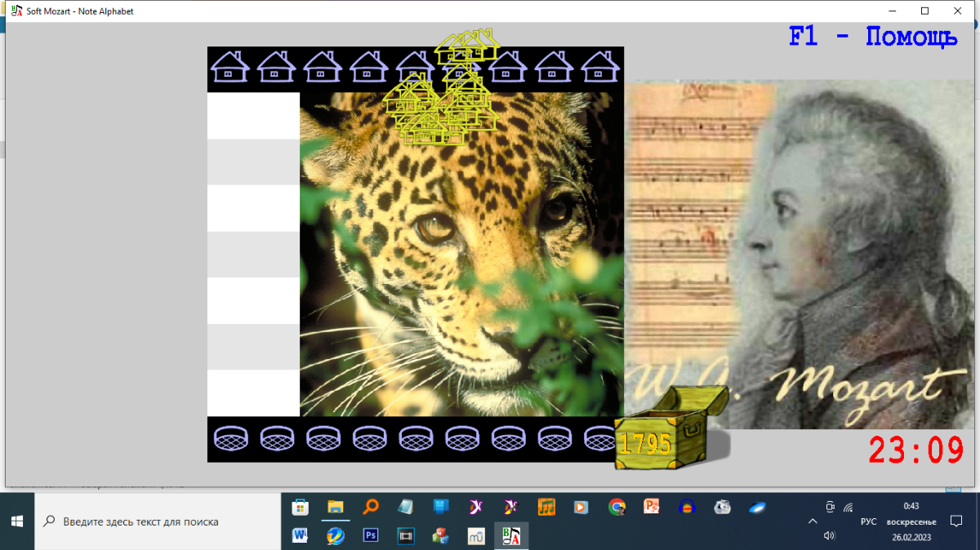The image size is (980, 550).
Task: Open the MuseScore-style 'mu' icon in taskbar
Action: click(476, 535)
